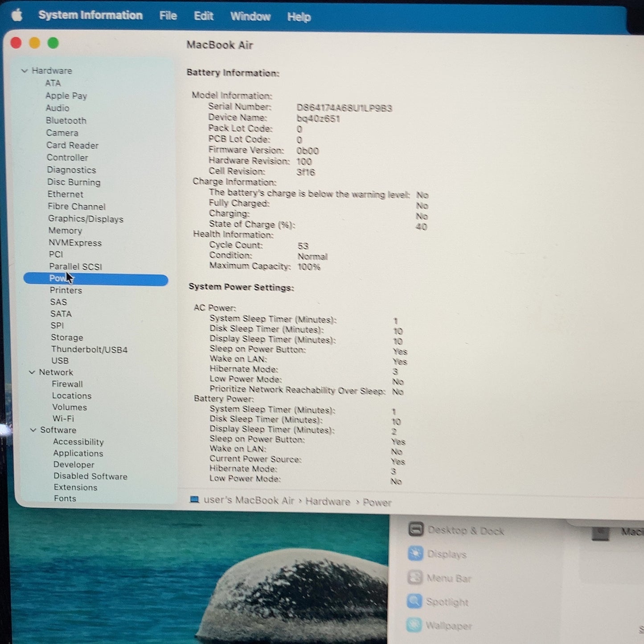Click the Menu Bar icon in System Settings

coord(415,578)
